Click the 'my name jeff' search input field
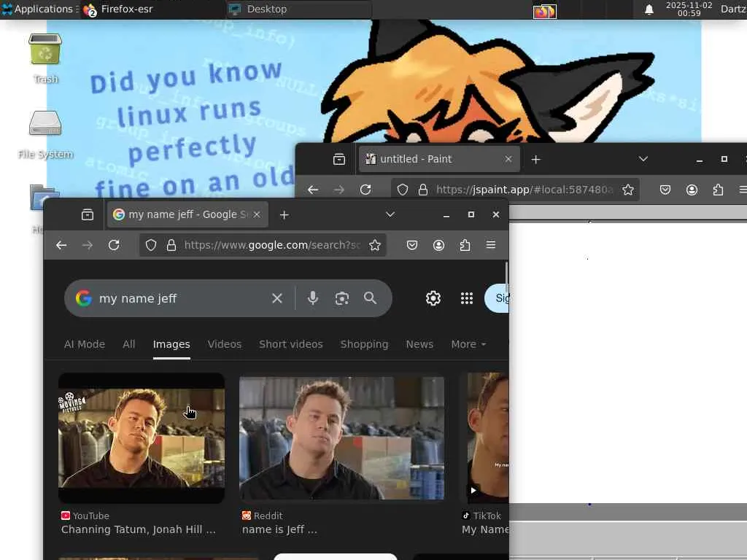Image resolution: width=747 pixels, height=560 pixels. [181, 298]
